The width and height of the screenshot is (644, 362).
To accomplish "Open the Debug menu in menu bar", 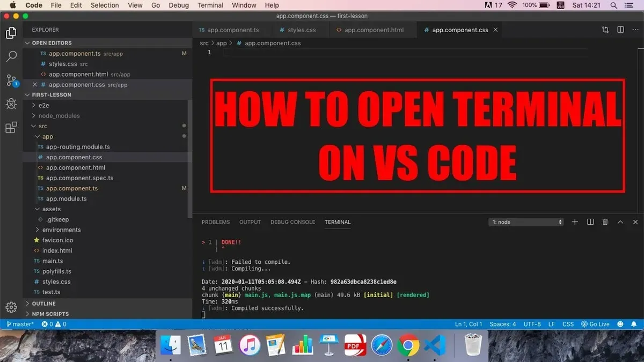I will 179,5.
